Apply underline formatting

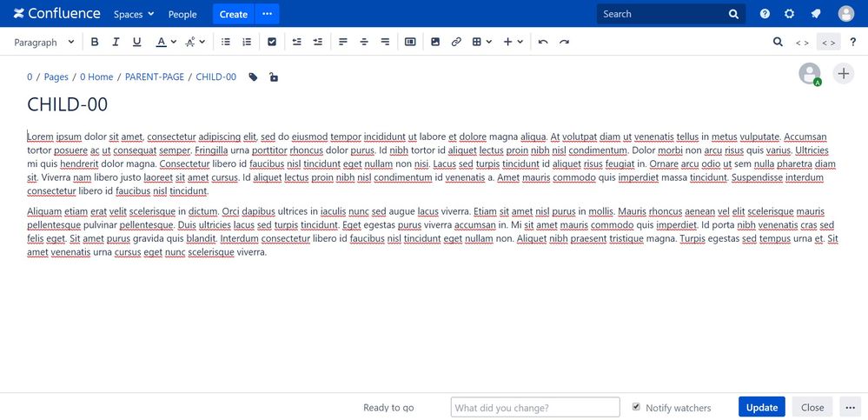136,42
